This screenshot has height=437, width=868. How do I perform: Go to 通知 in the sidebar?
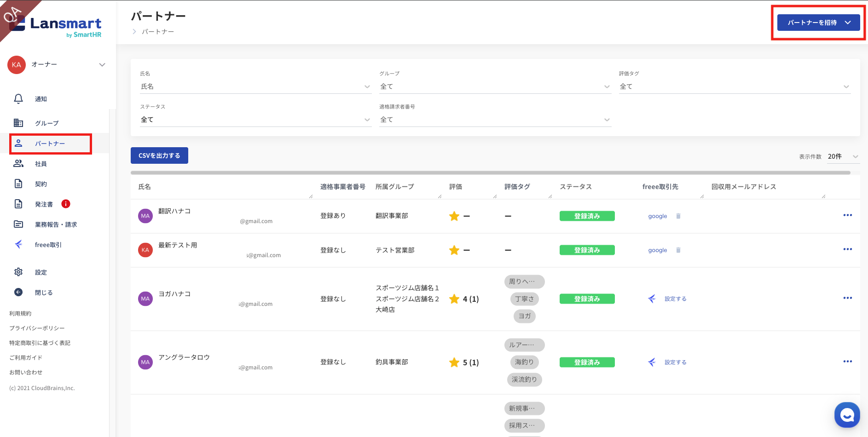click(41, 99)
